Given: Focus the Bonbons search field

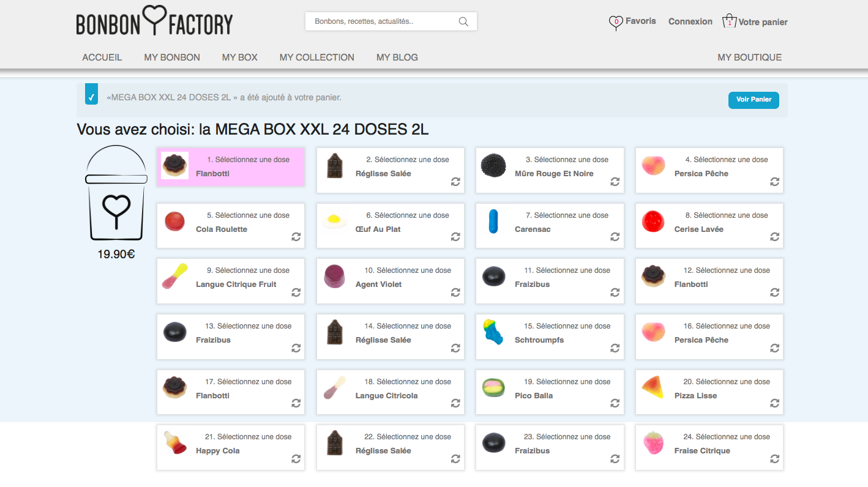Looking at the screenshot, I should pyautogui.click(x=384, y=21).
